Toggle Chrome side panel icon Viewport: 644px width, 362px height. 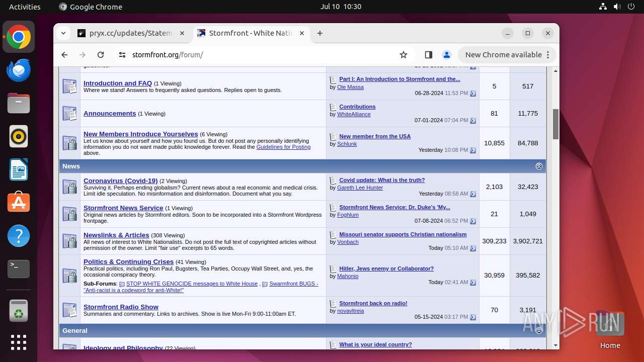(429, 55)
